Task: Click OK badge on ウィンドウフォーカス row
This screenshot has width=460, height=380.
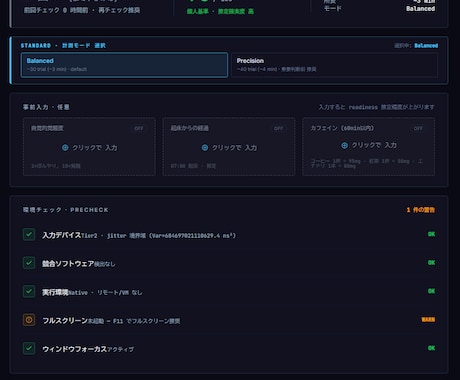Action: [x=431, y=348]
